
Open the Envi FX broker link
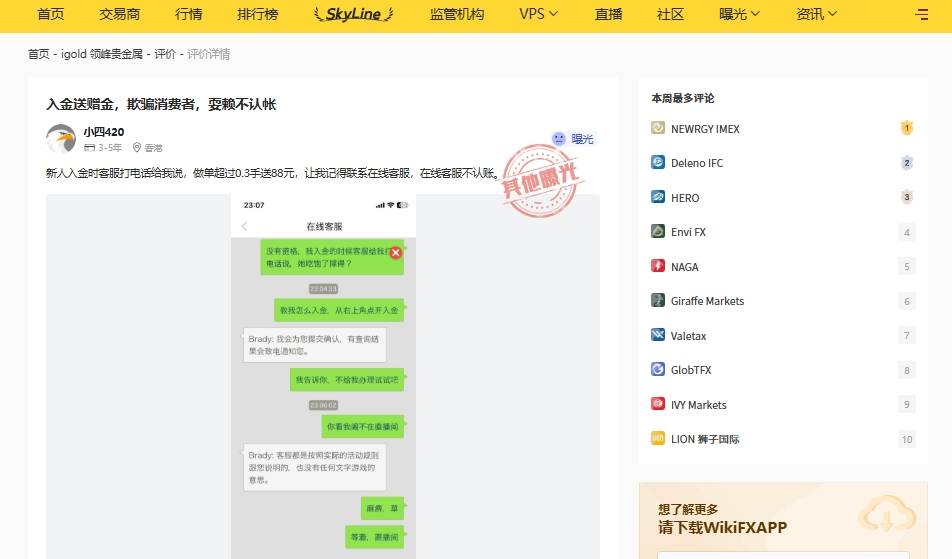(x=688, y=232)
